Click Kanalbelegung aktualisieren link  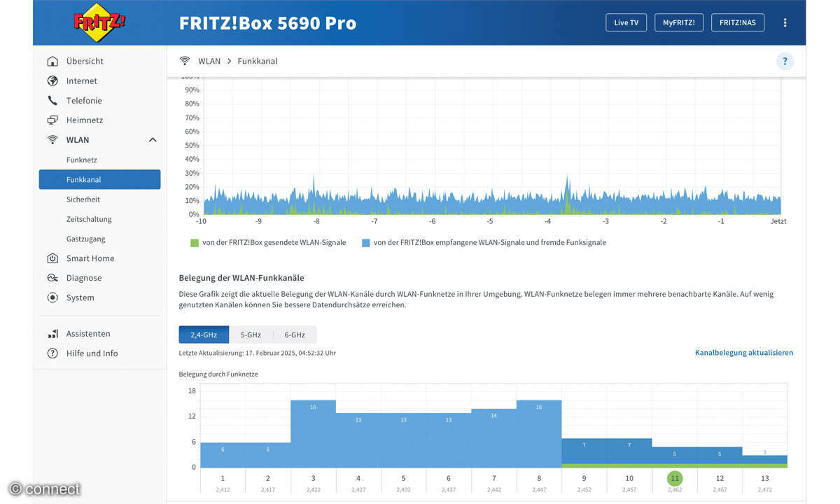coord(744,353)
